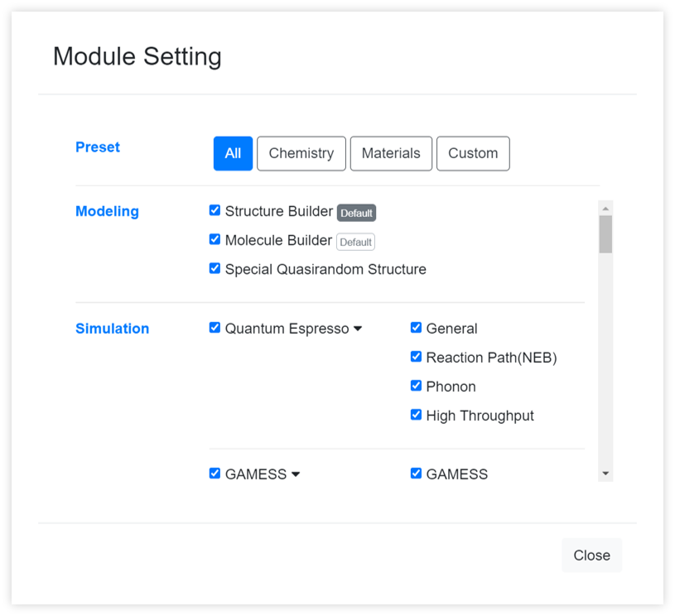Uncheck Special Quasirandom Structure option
This screenshot has width=675, height=616.
click(215, 268)
